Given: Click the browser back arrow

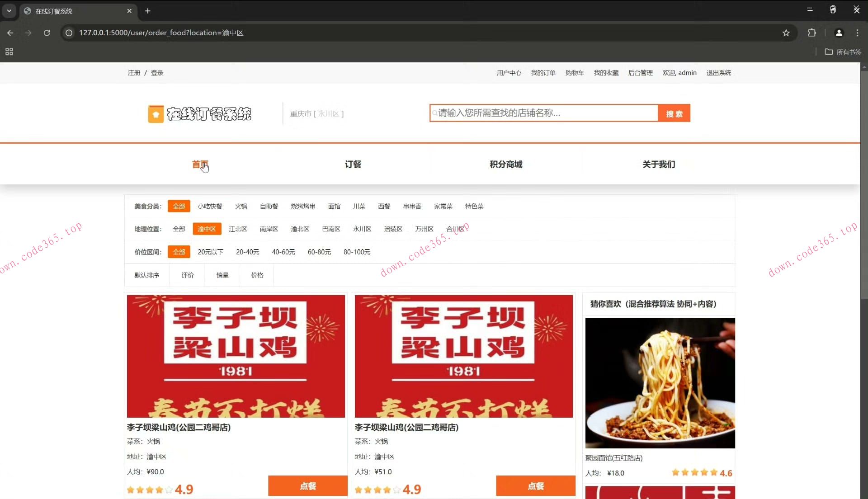Looking at the screenshot, I should (10, 33).
